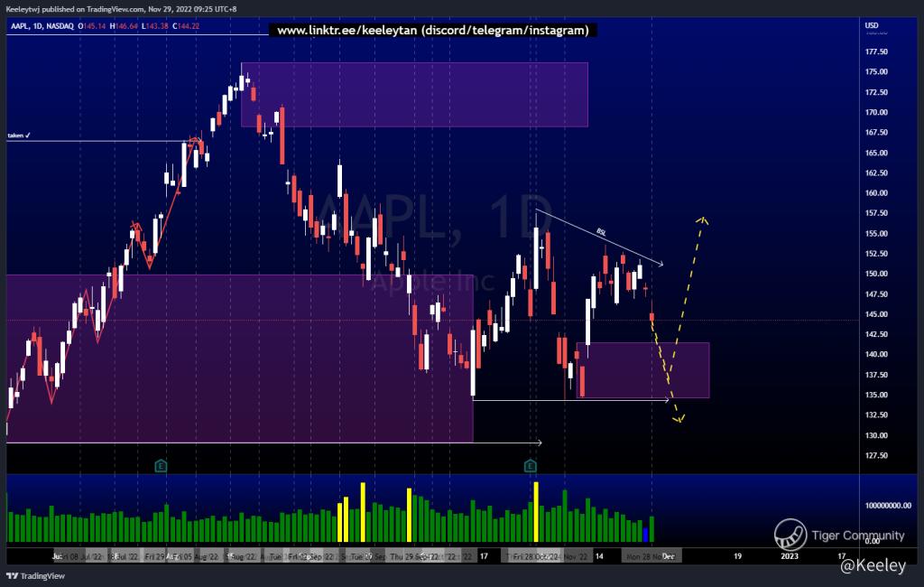Click the AAPL, 1D, NASDAQ symbol label
The width and height of the screenshot is (924, 587).
[x=42, y=26]
